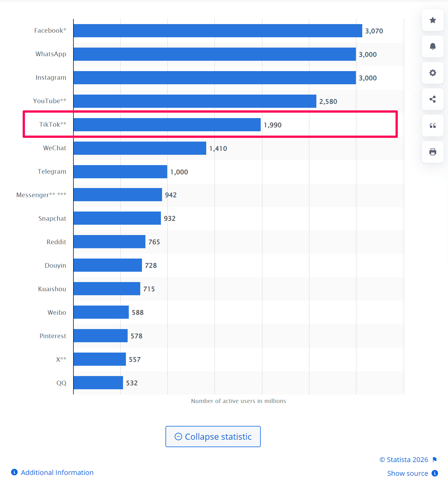This screenshot has width=448, height=493.
Task: Click the Facebook bar at the top
Action: tap(215, 30)
